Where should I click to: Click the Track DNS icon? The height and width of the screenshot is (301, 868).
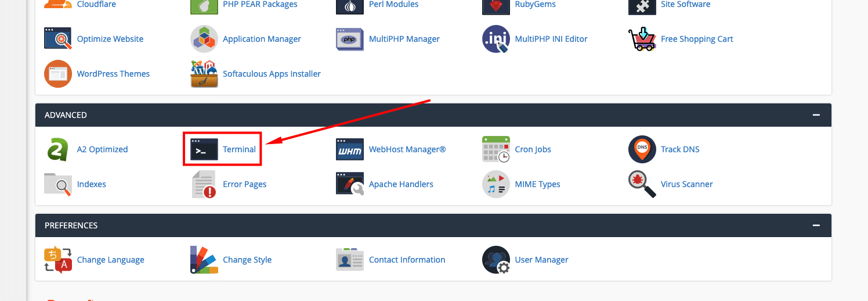642,149
